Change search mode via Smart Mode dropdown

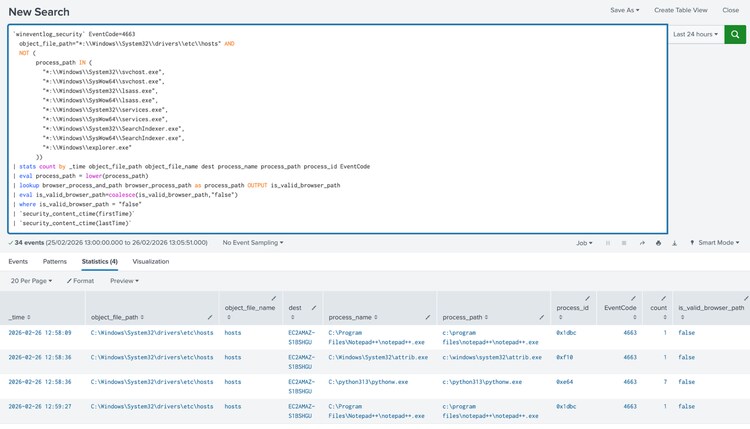tap(715, 243)
